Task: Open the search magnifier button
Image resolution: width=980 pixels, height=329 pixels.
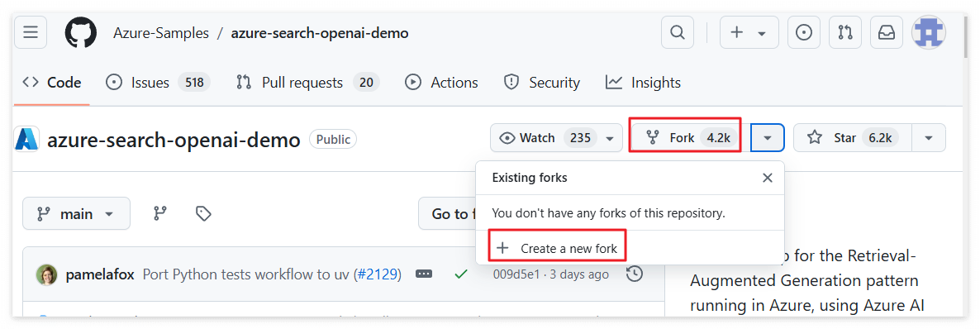Action: pos(678,32)
